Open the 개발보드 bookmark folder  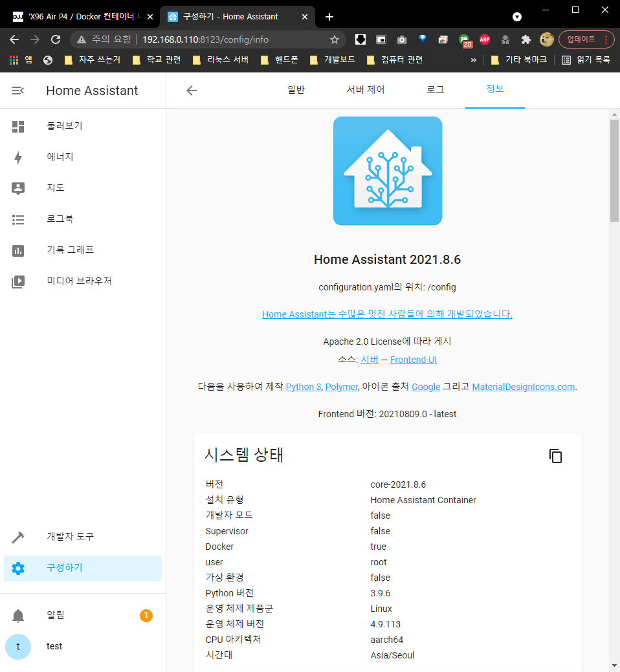(x=333, y=60)
